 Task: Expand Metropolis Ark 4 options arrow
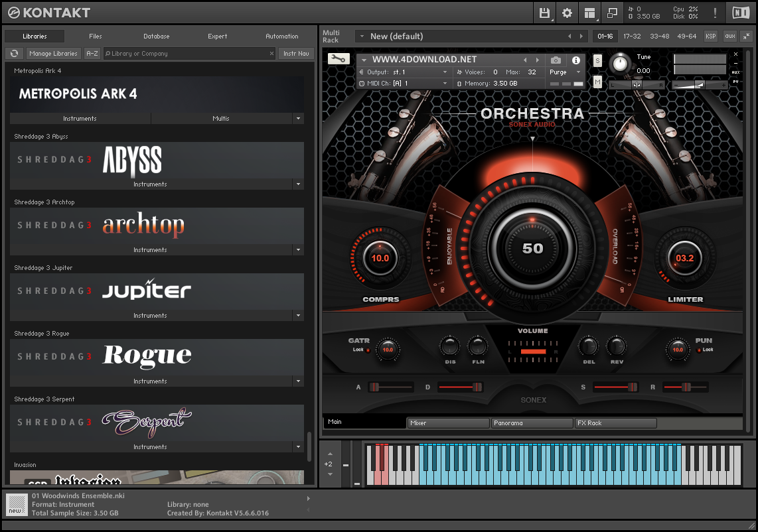[298, 118]
